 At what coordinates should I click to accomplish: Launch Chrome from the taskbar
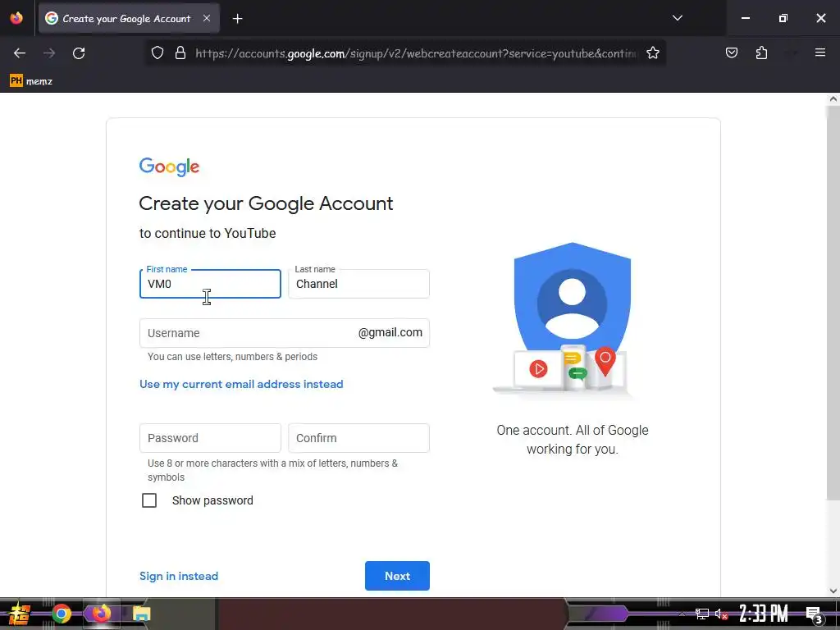click(x=62, y=614)
